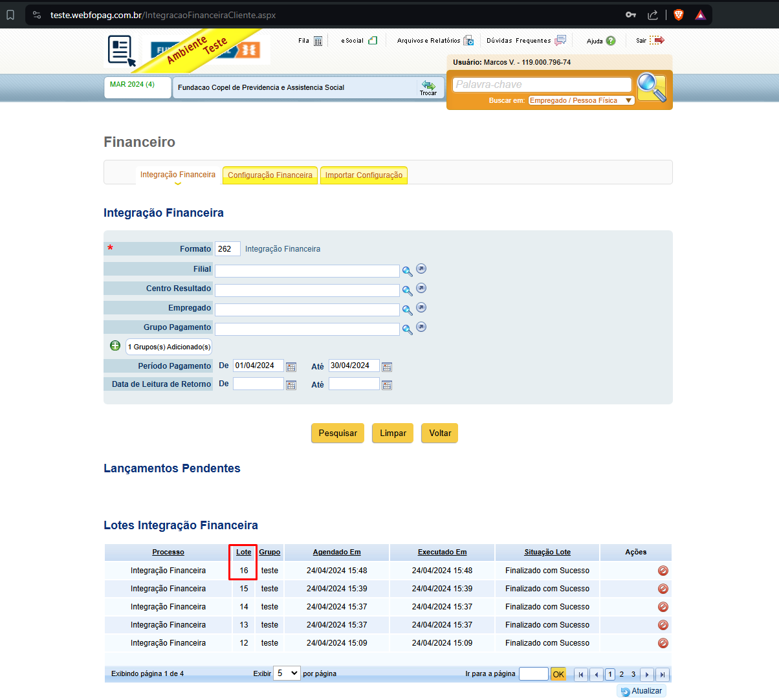
Task: Click the Ir para a página field
Action: [x=534, y=674]
